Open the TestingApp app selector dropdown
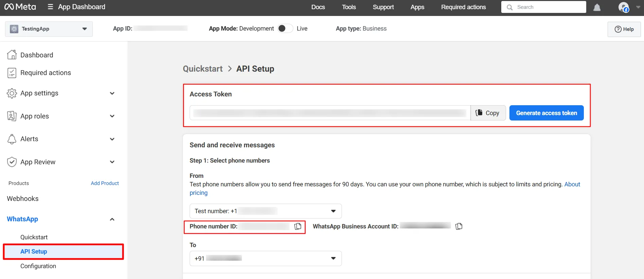 (x=49, y=29)
